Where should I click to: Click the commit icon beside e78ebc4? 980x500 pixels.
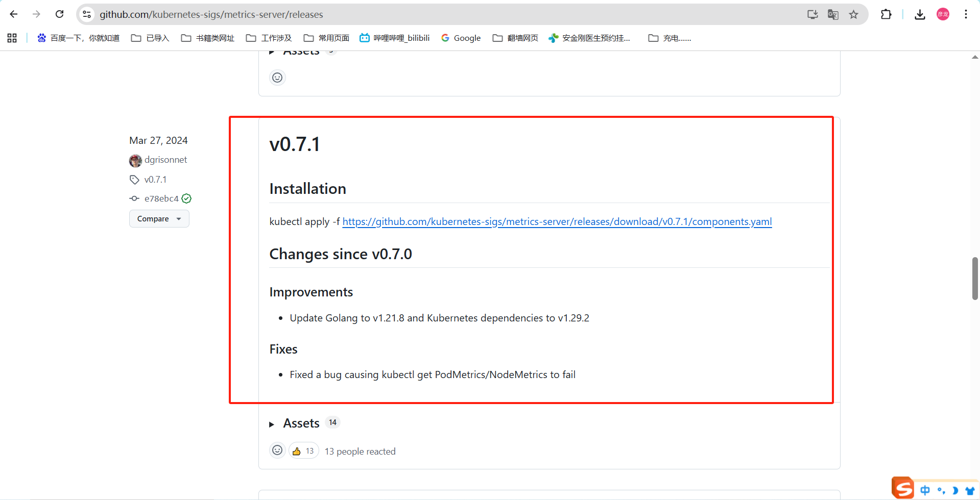pyautogui.click(x=134, y=198)
